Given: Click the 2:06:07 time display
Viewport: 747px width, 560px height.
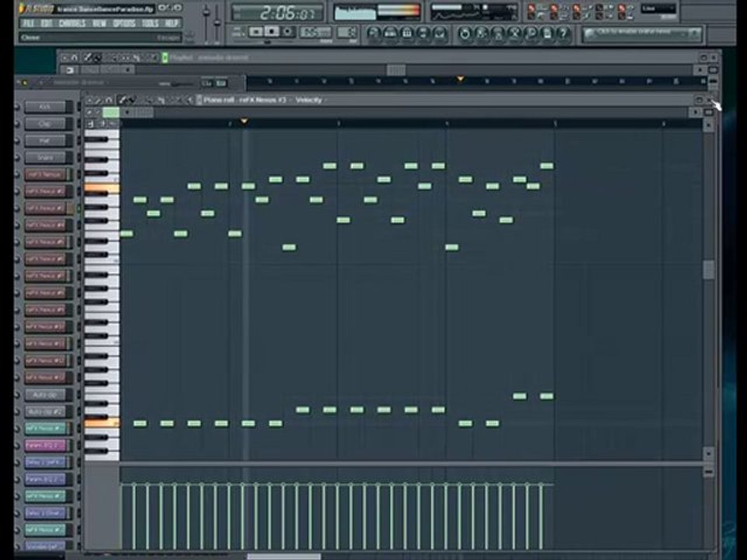Looking at the screenshot, I should click(x=277, y=13).
